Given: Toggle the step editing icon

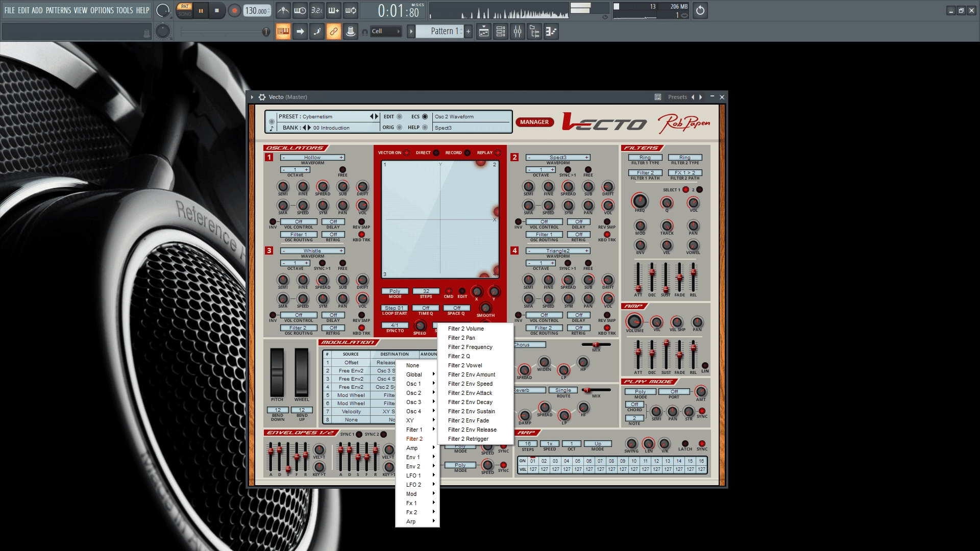Looking at the screenshot, I should (x=317, y=31).
